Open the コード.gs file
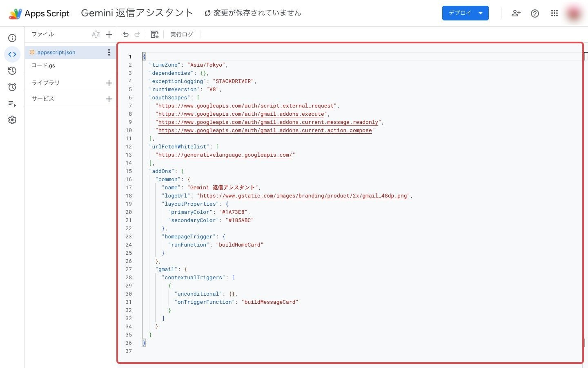 (x=70, y=65)
